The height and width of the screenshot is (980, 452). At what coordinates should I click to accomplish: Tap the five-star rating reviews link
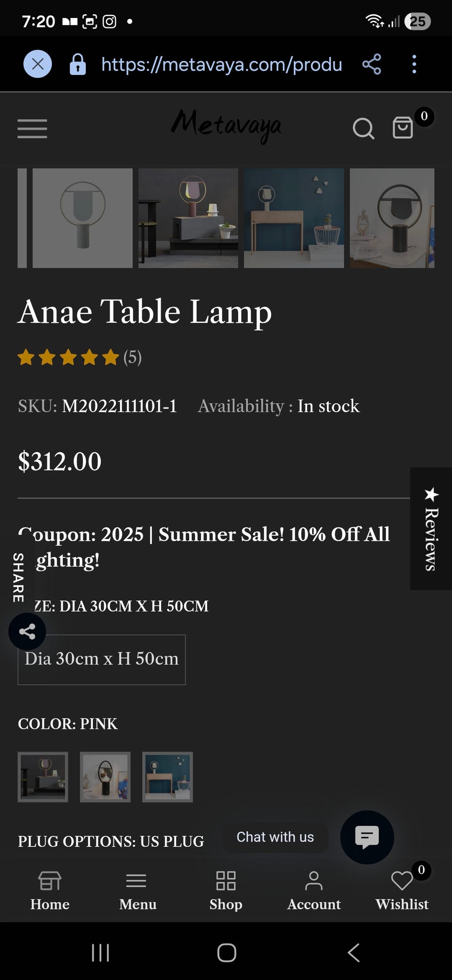79,358
